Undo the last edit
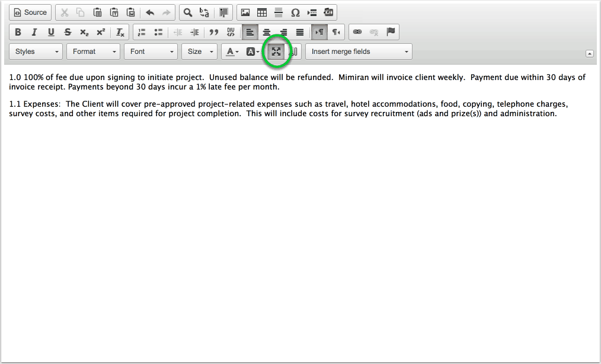 tap(150, 12)
